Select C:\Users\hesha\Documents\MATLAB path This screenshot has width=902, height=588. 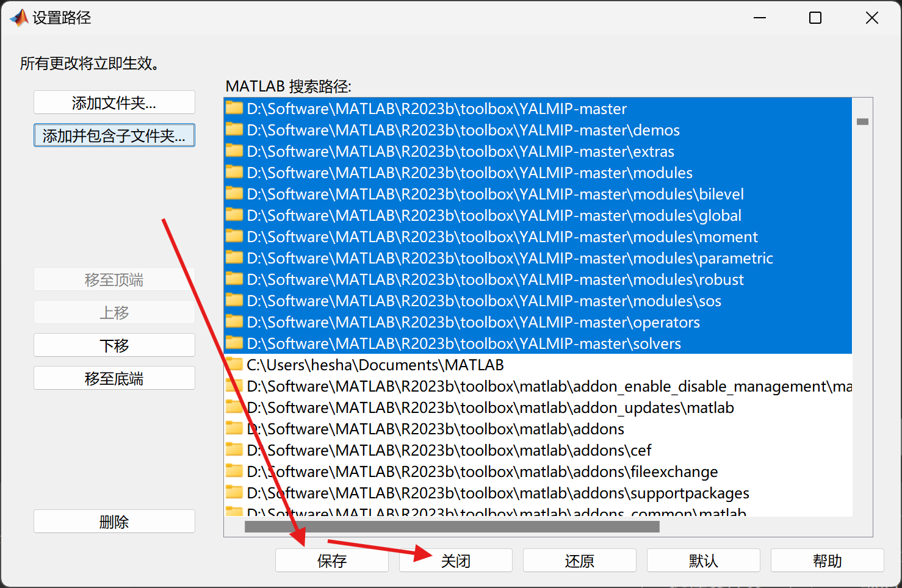pyautogui.click(x=538, y=365)
